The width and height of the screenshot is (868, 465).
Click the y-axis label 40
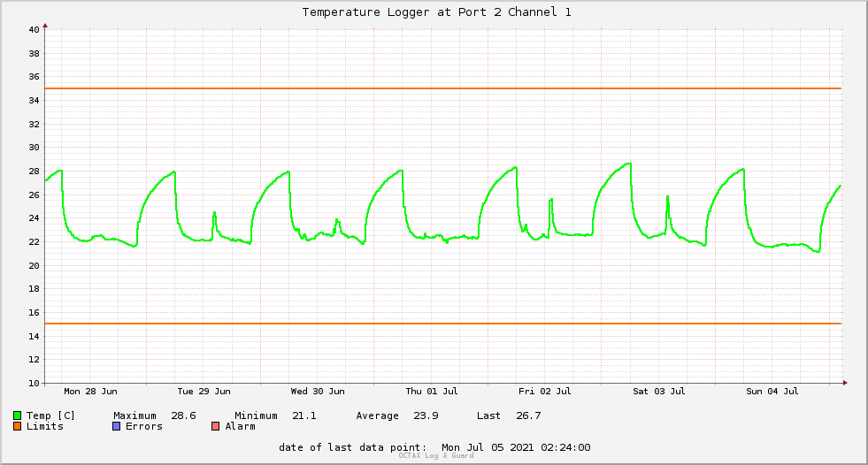pos(34,30)
